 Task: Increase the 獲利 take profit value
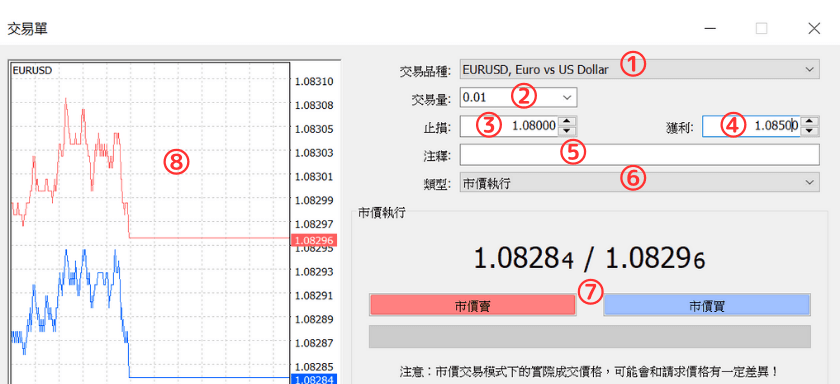pos(810,122)
